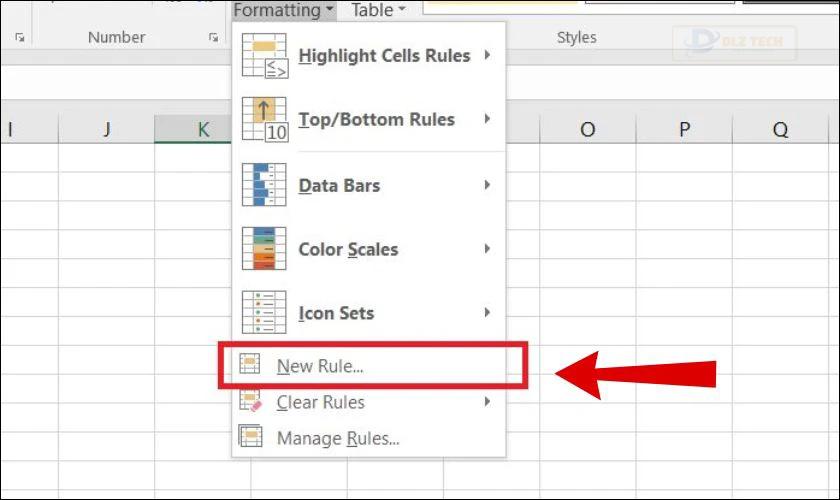The height and width of the screenshot is (500, 840).
Task: Expand the Top/Bottom Rules submenu arrow
Action: [487, 119]
